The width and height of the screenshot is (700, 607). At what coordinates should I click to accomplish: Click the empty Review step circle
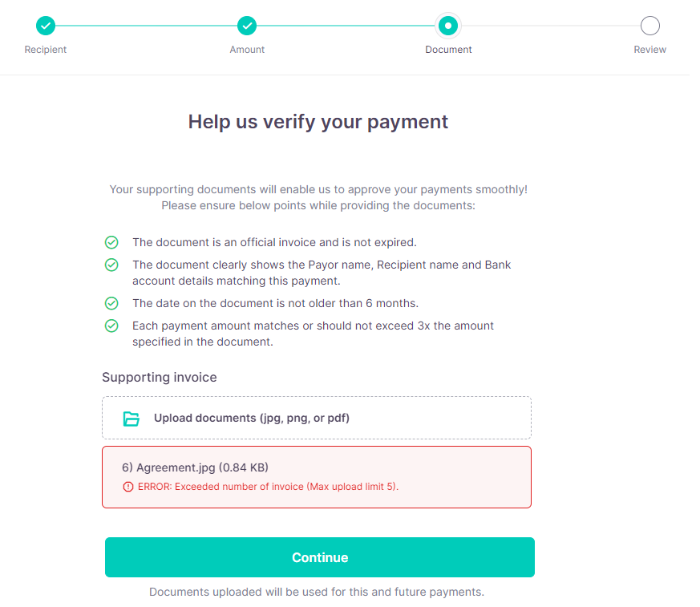click(x=649, y=26)
